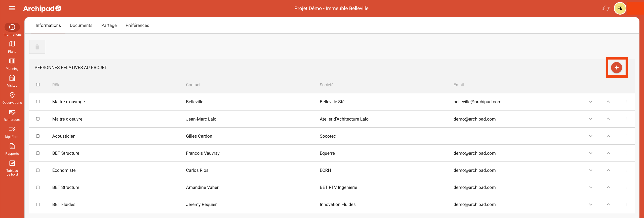Go to the Planning sidebar icon
Image resolution: width=644 pixels, height=218 pixels.
(12, 64)
